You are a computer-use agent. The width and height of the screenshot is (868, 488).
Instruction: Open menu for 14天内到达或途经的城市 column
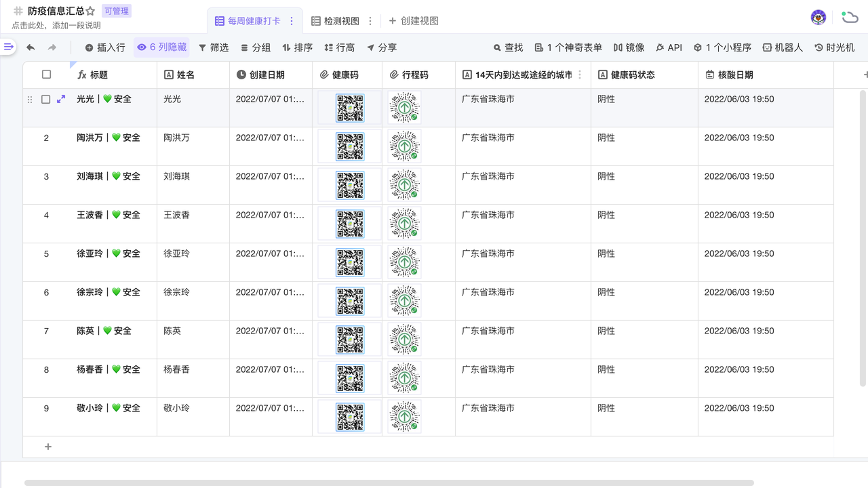pos(580,75)
